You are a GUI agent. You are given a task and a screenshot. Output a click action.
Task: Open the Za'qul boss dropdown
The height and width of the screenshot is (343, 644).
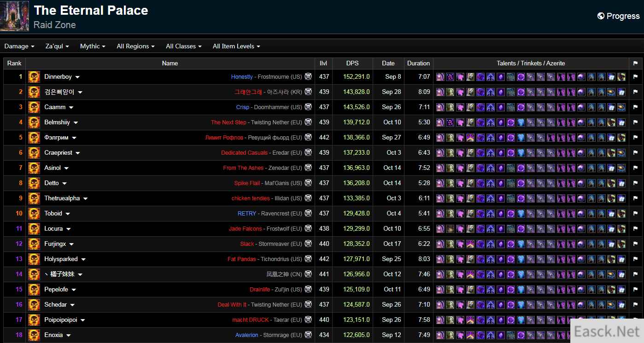pos(57,47)
